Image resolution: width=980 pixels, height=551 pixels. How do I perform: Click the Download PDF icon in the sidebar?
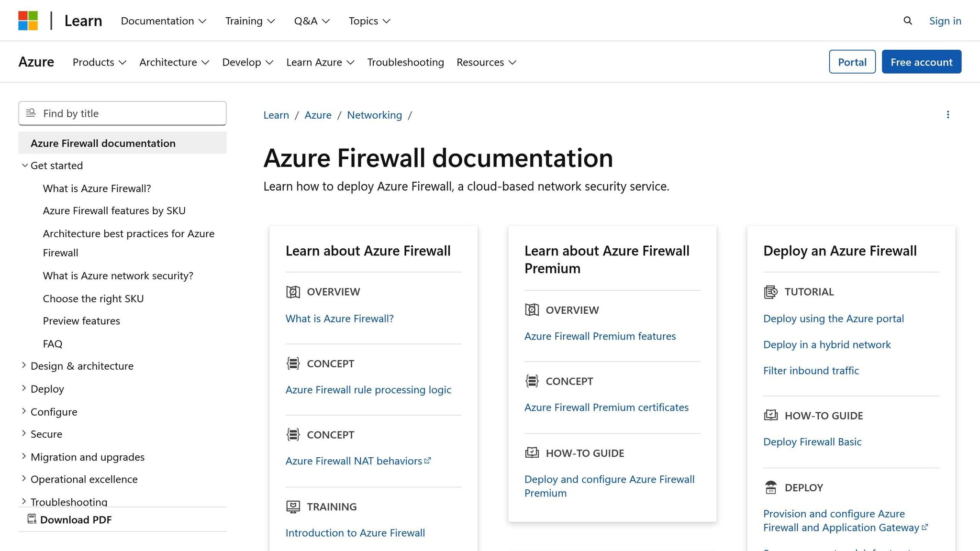click(x=32, y=519)
